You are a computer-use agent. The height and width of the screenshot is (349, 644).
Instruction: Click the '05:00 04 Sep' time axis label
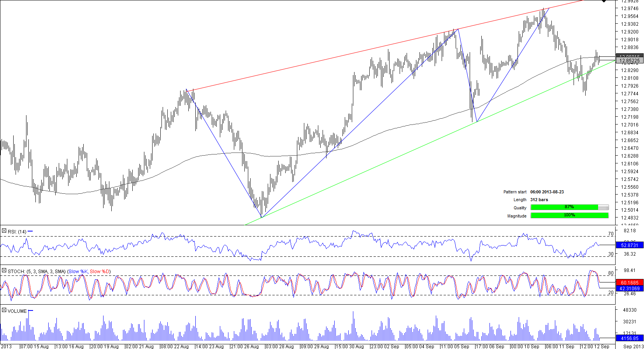point(419,346)
